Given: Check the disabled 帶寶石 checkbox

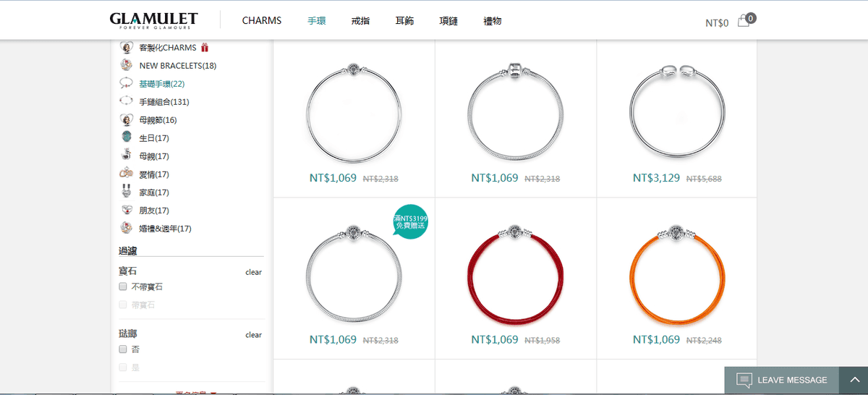Looking at the screenshot, I should 123,305.
